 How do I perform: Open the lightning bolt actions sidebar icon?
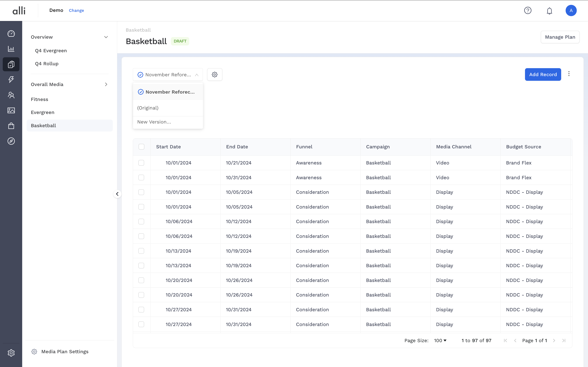click(11, 79)
